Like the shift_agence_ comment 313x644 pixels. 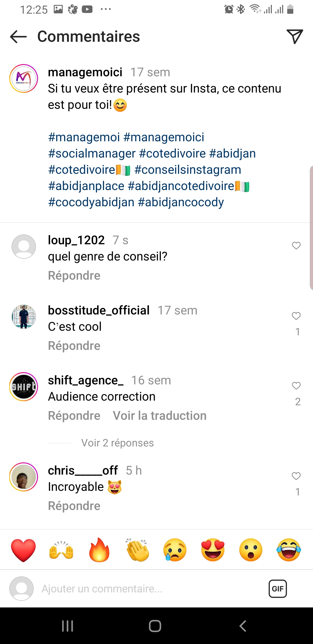[x=296, y=386]
